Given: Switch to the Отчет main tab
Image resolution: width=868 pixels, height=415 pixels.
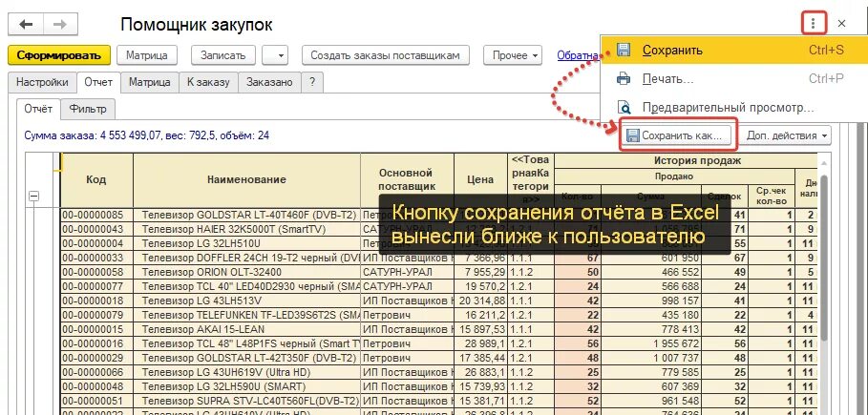Looking at the screenshot, I should (98, 82).
